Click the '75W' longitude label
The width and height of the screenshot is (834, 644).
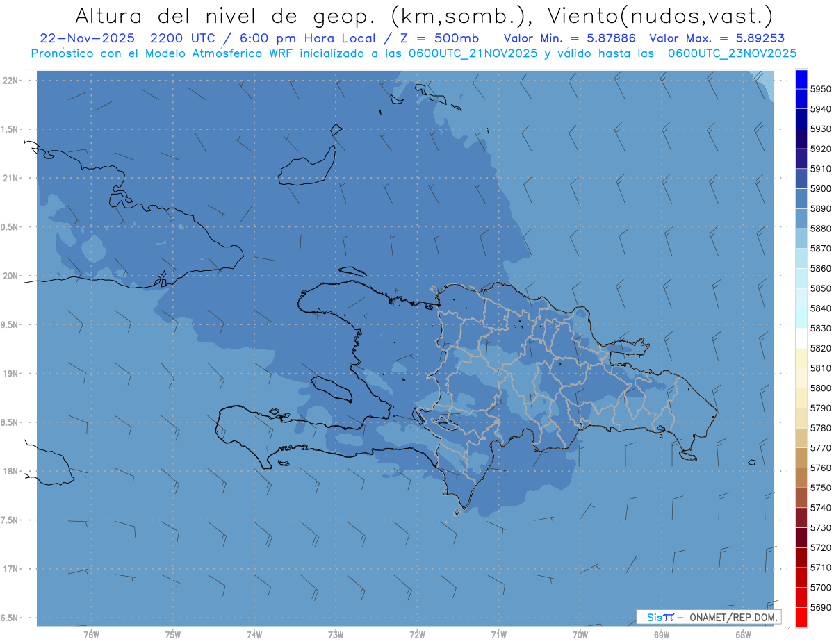coord(172,635)
